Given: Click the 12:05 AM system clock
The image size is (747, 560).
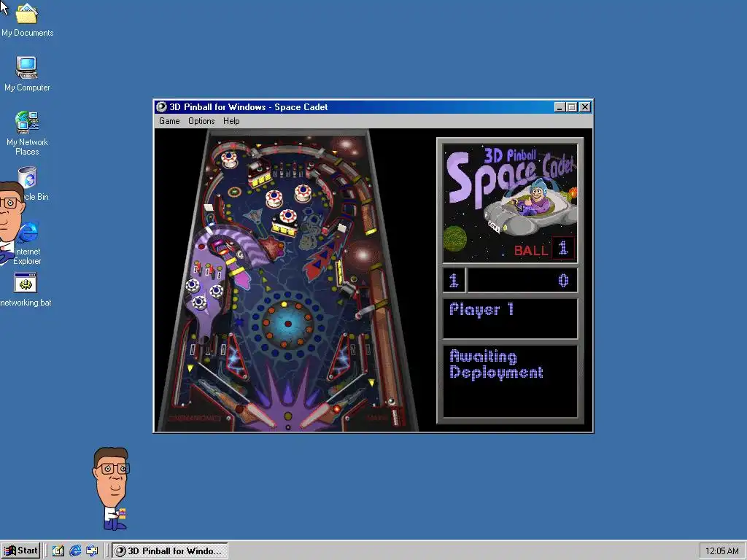Looking at the screenshot, I should pos(721,551).
